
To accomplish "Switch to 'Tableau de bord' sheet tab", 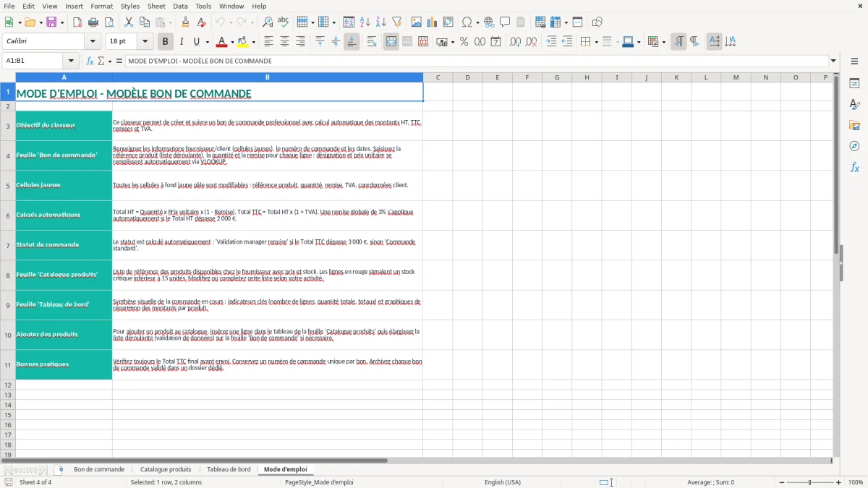I will click(229, 469).
